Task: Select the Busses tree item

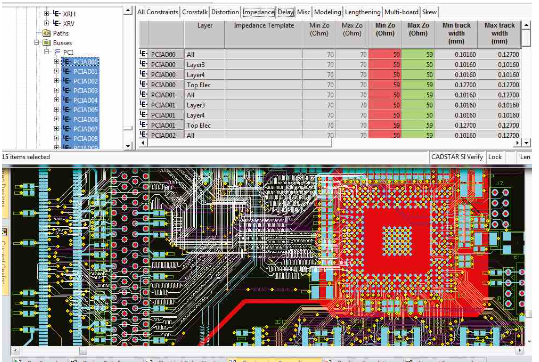Action: pyautogui.click(x=63, y=43)
